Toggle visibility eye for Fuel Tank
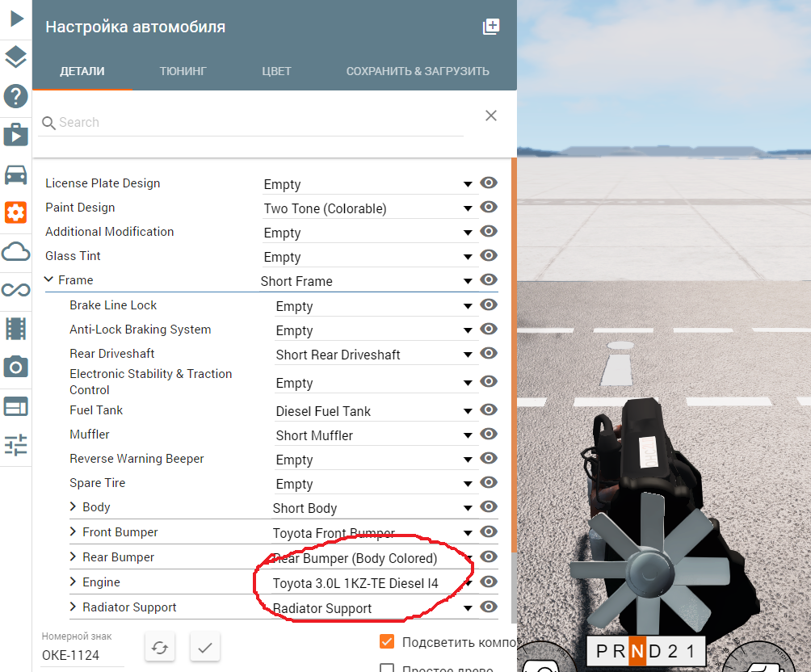This screenshot has width=811, height=672. pos(489,409)
